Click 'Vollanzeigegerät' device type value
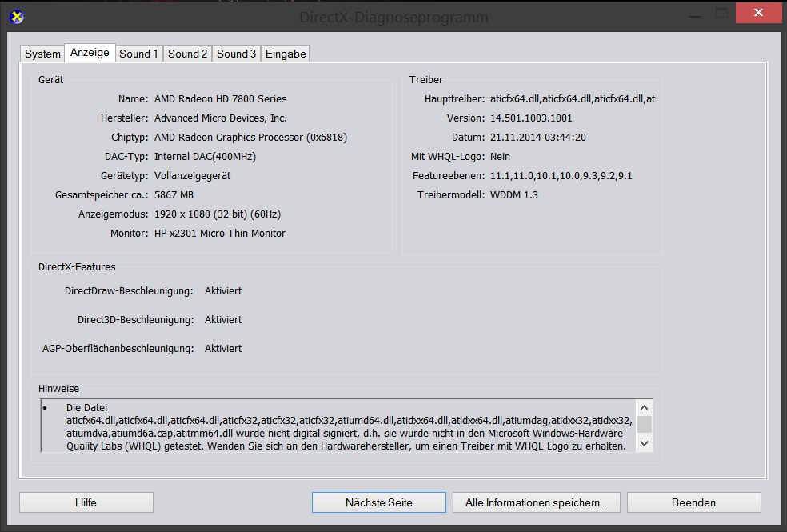Viewport: 787px width, 532px height. tap(192, 176)
